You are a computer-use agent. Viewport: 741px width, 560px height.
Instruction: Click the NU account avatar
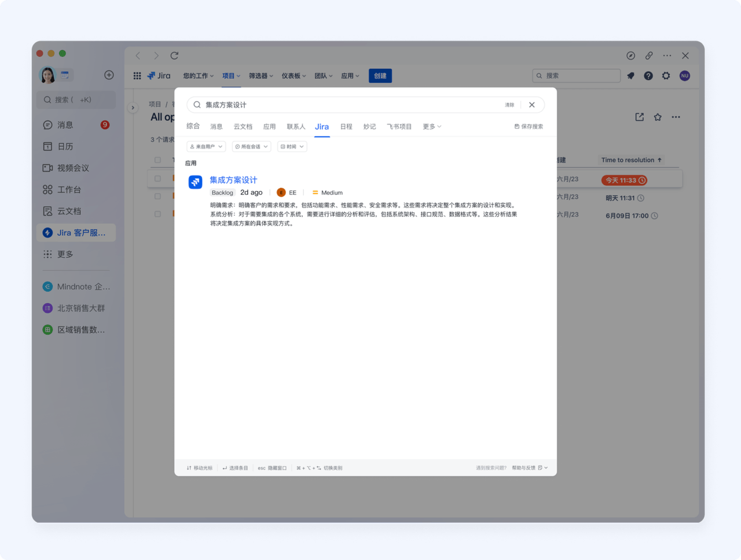click(x=685, y=76)
